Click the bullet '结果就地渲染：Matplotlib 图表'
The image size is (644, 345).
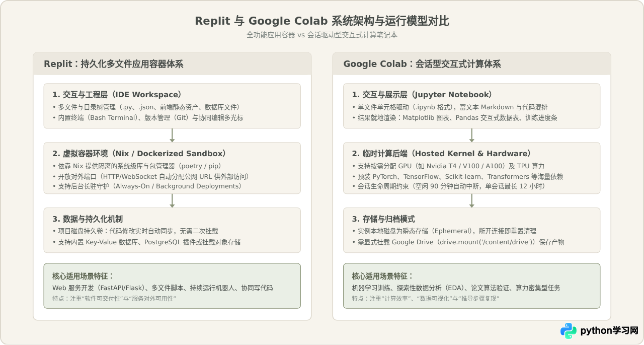pyautogui.click(x=454, y=117)
